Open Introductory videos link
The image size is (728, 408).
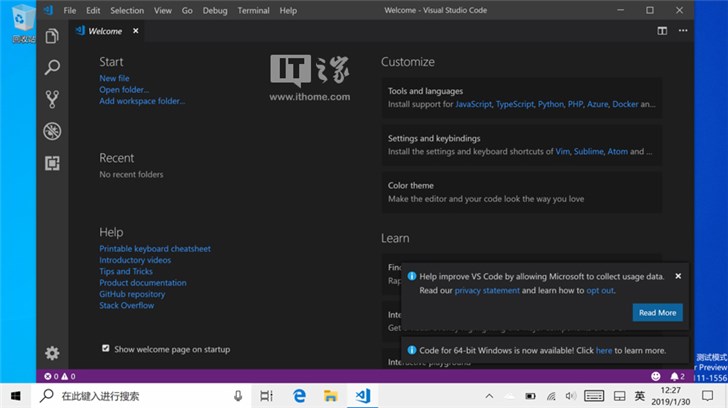135,260
